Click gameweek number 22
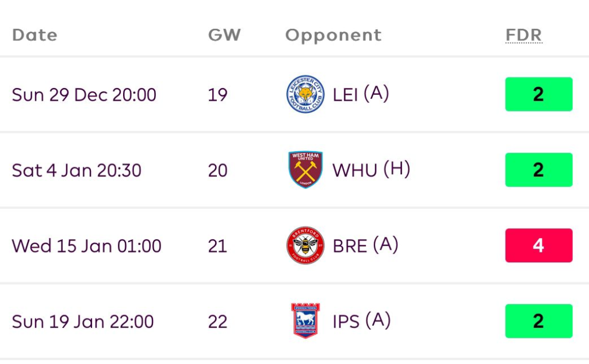589x364 pixels. pyautogui.click(x=217, y=321)
